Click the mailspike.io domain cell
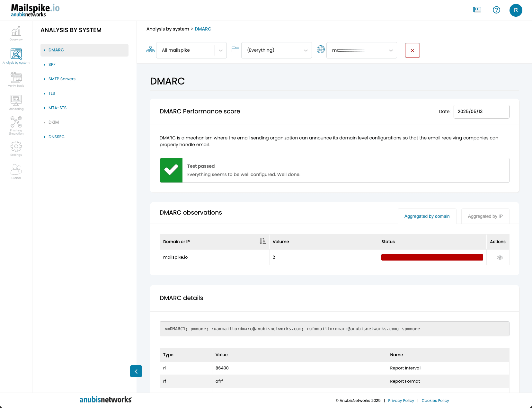Image resolution: width=532 pixels, height=408 pixels. tap(214, 257)
